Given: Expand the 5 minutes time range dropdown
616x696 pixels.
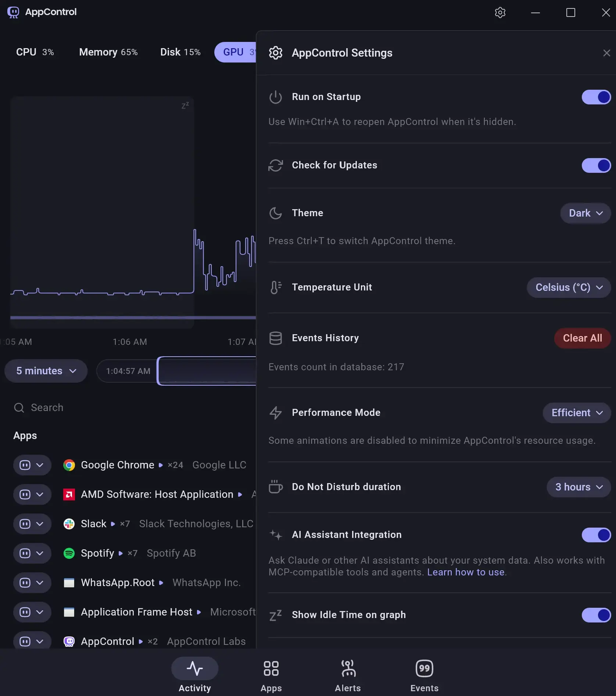Looking at the screenshot, I should click(x=46, y=371).
